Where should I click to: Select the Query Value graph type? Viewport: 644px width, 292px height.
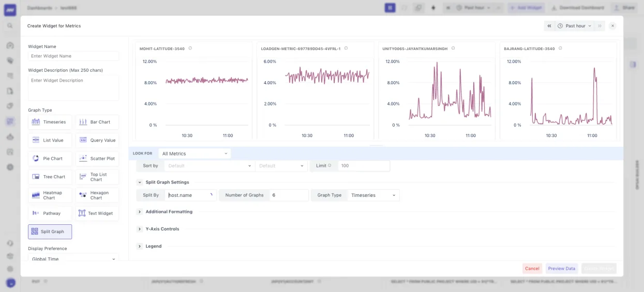click(x=97, y=140)
